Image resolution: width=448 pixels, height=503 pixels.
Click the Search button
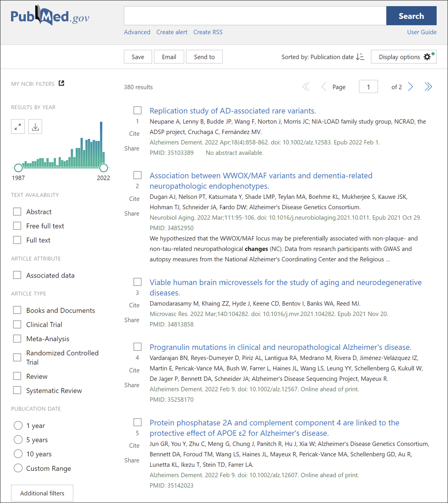pos(411,16)
